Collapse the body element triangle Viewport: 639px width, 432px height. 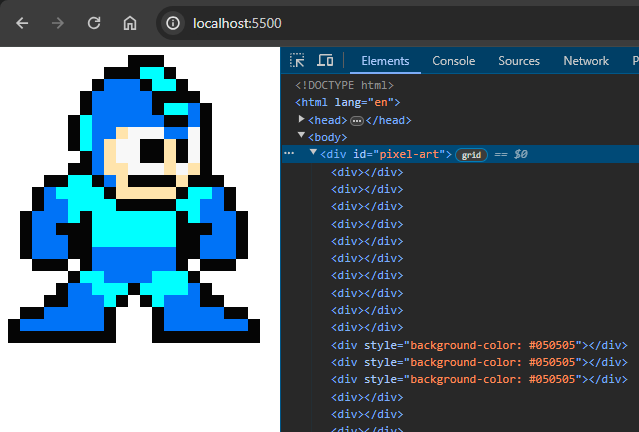pyautogui.click(x=301, y=135)
